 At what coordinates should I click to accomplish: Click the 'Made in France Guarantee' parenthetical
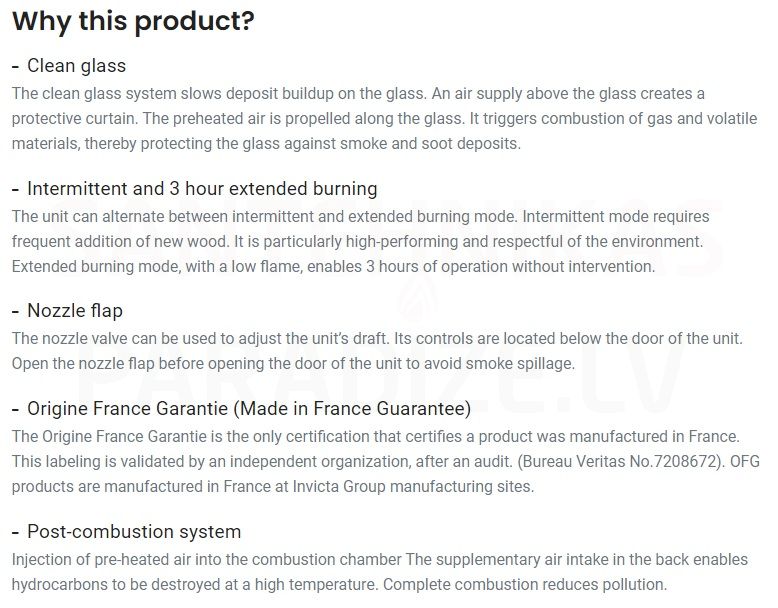pyautogui.click(x=352, y=408)
